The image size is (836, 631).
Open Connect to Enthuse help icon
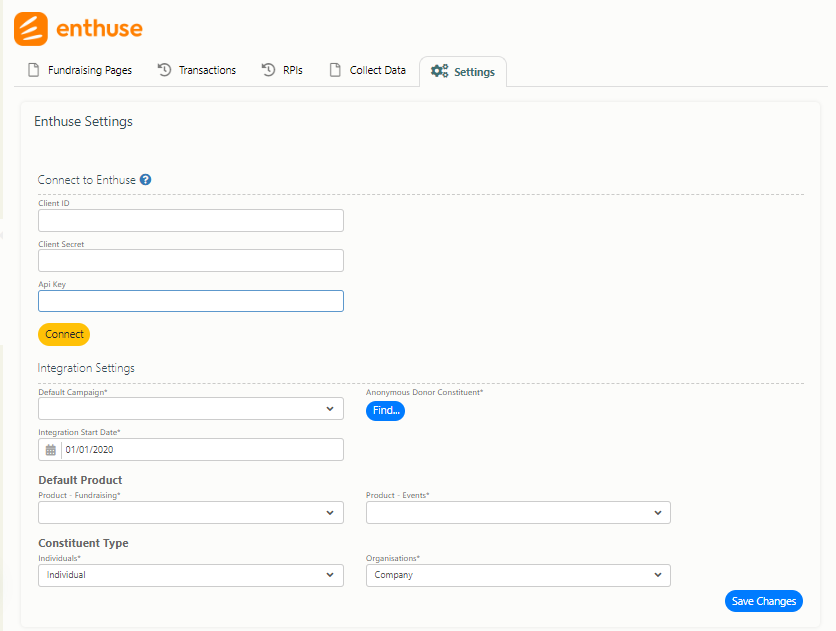click(146, 180)
